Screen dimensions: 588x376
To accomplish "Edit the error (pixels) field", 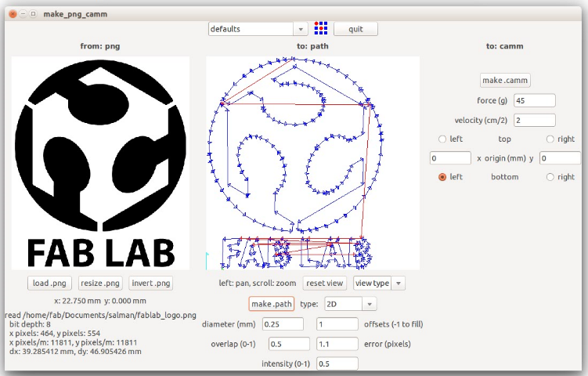I will pos(337,344).
